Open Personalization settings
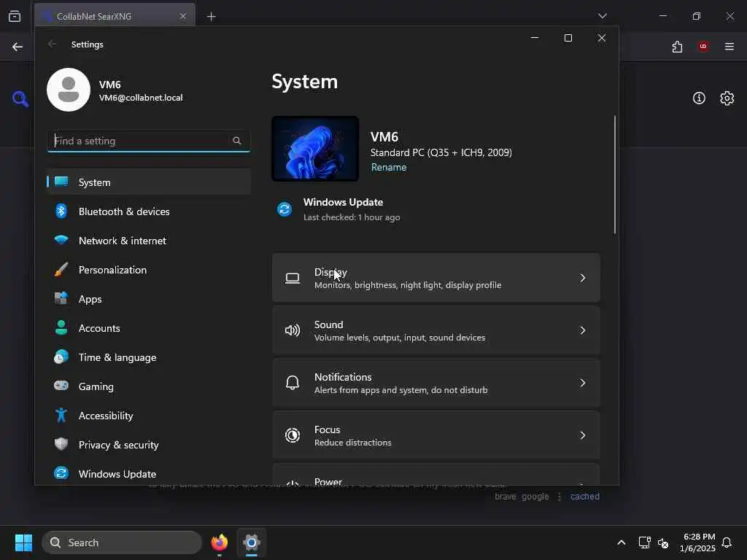The width and height of the screenshot is (747, 560). [x=149, y=270]
